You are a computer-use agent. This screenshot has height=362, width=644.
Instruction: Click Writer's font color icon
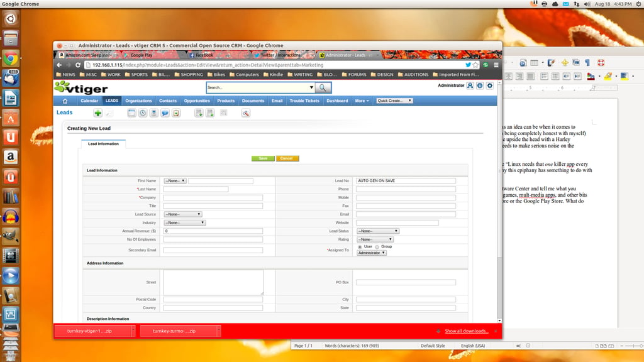pos(591,76)
